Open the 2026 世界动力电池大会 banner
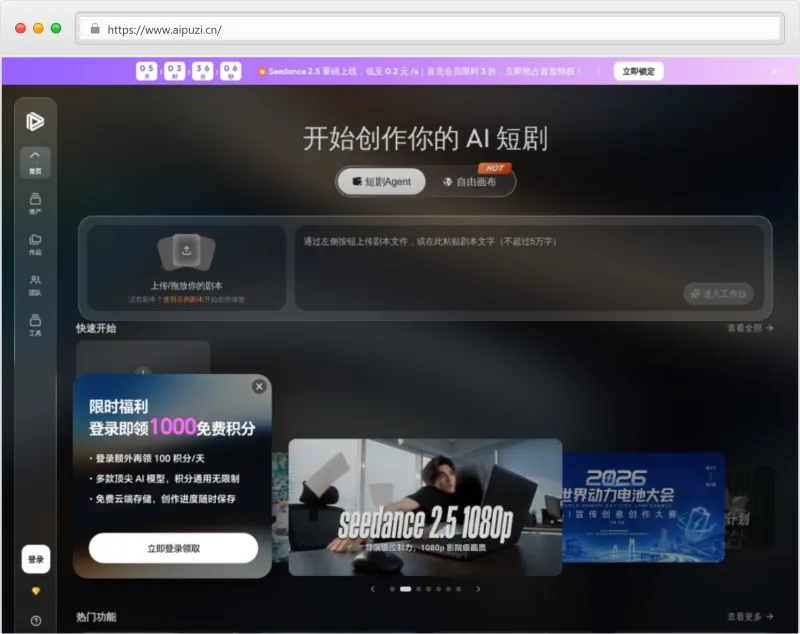This screenshot has width=800, height=634. click(643, 507)
